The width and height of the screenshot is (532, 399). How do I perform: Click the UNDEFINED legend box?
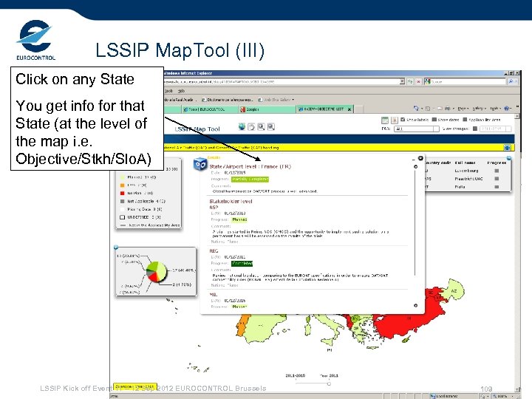point(122,217)
